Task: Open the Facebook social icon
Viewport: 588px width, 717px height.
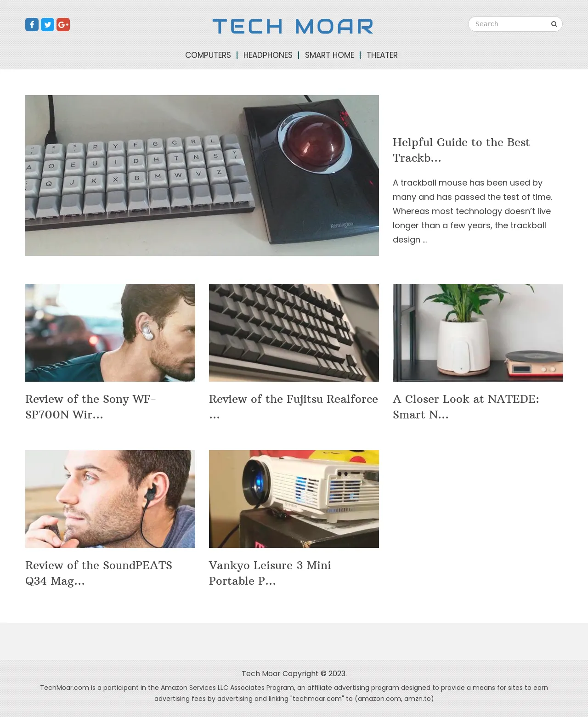Action: [x=32, y=25]
